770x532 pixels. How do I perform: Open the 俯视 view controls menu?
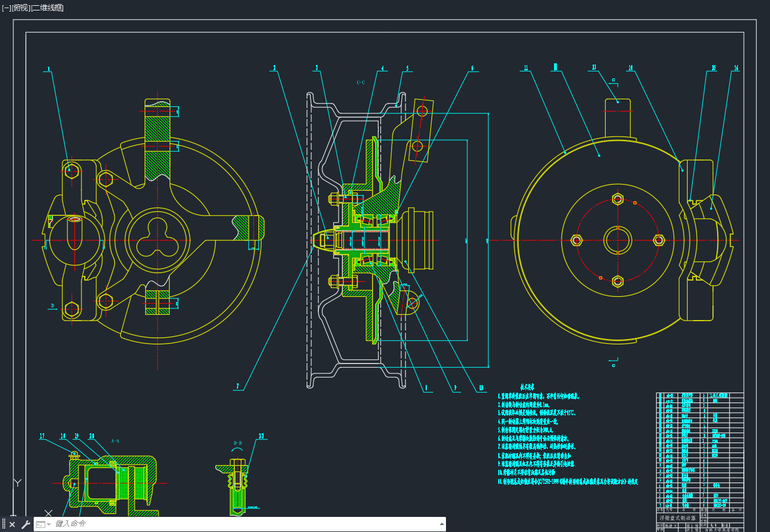pos(21,8)
